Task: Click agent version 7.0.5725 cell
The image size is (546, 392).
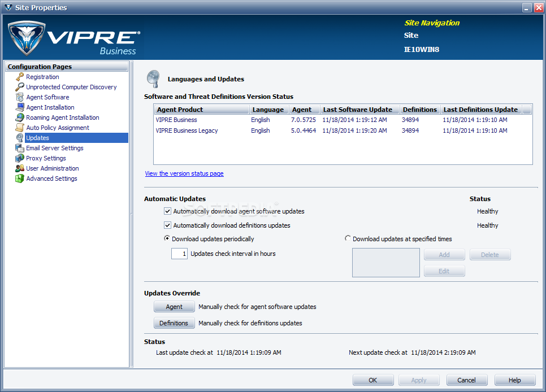Action: click(304, 120)
